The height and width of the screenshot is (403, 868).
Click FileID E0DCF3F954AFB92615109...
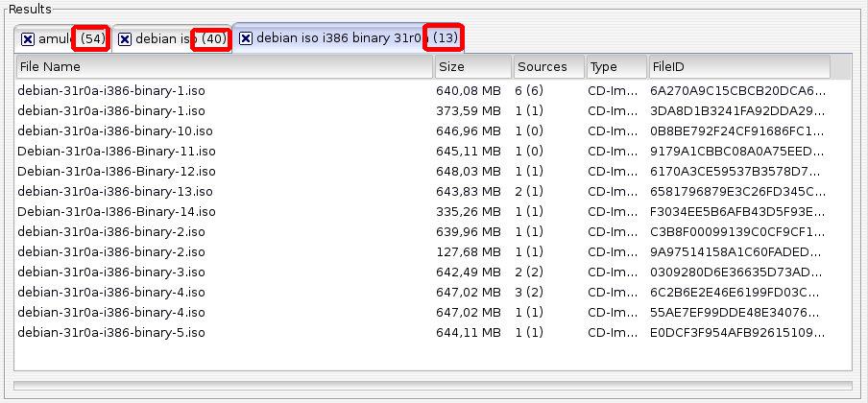738,333
